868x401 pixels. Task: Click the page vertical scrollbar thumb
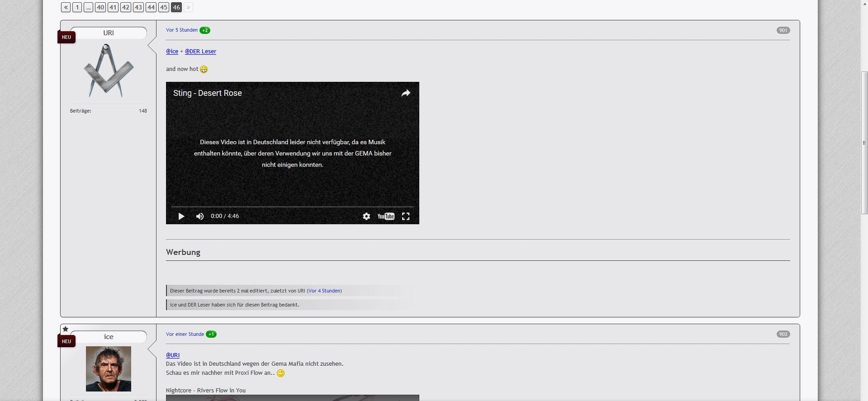(865, 142)
